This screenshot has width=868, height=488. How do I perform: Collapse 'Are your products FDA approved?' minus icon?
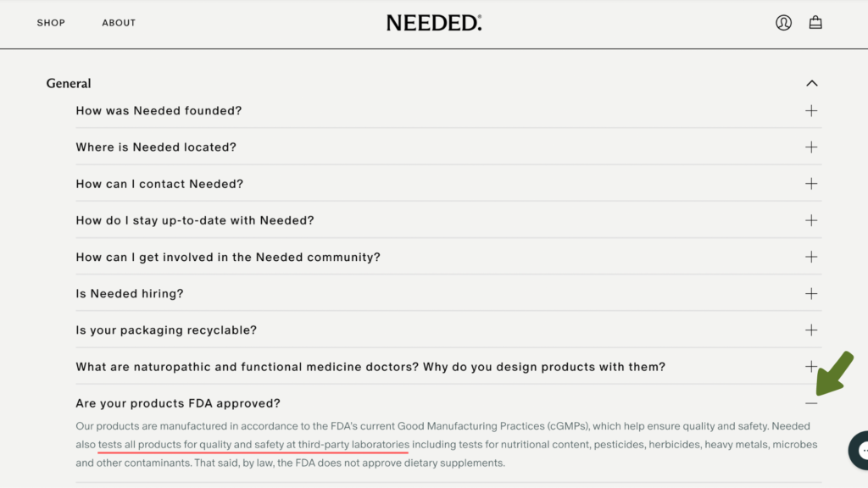tap(811, 403)
